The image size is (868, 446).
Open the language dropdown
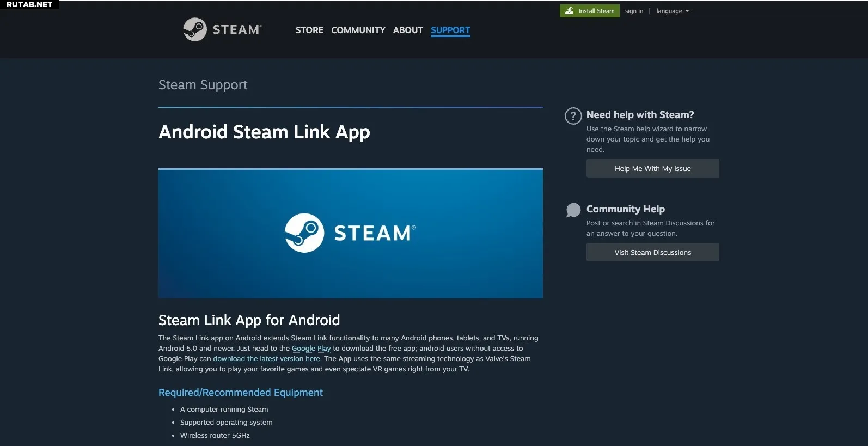coord(672,11)
